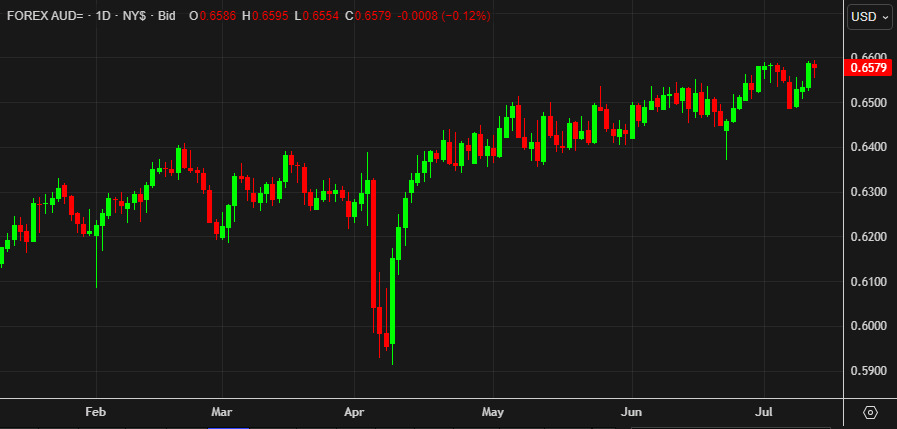Open the USD currency dropdown

pos(868,17)
